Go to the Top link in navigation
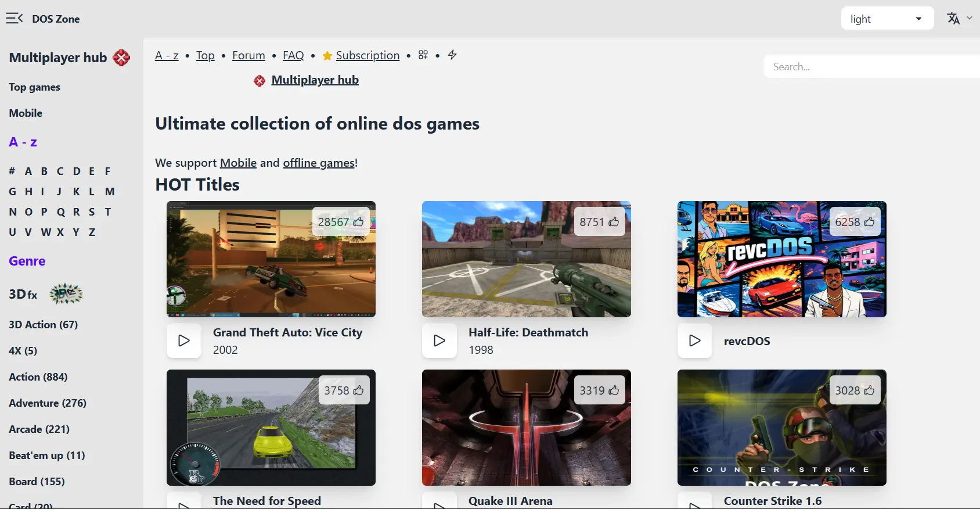980x509 pixels. pyautogui.click(x=206, y=55)
